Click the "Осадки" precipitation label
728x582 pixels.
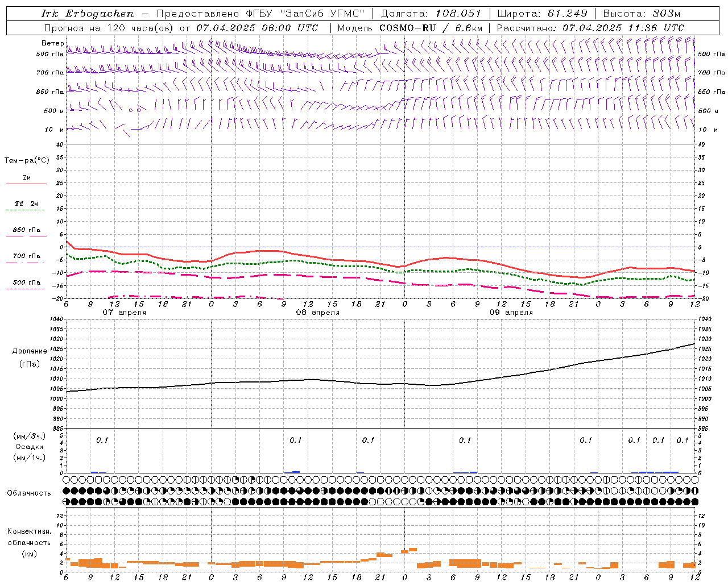[30, 447]
